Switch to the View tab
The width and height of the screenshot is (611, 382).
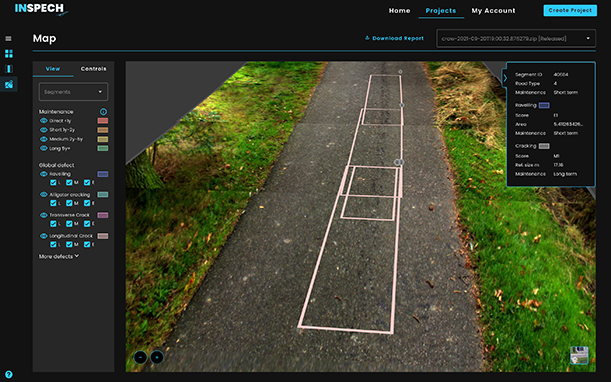coord(53,69)
